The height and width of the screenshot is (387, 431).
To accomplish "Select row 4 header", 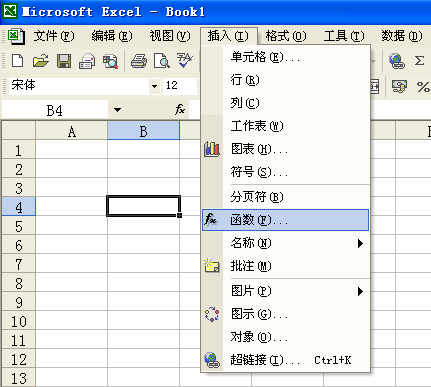I will coord(19,207).
